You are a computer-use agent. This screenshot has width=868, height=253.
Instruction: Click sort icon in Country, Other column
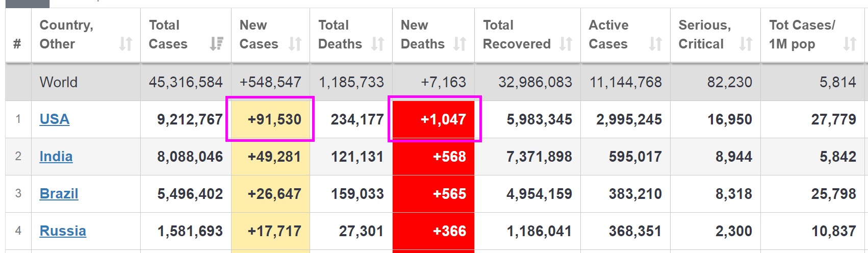[125, 44]
